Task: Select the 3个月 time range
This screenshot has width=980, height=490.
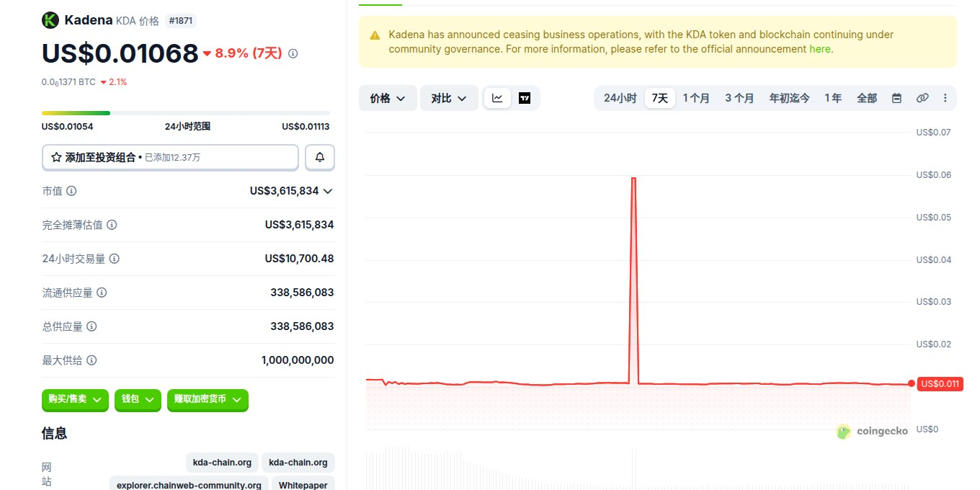Action: [x=739, y=98]
